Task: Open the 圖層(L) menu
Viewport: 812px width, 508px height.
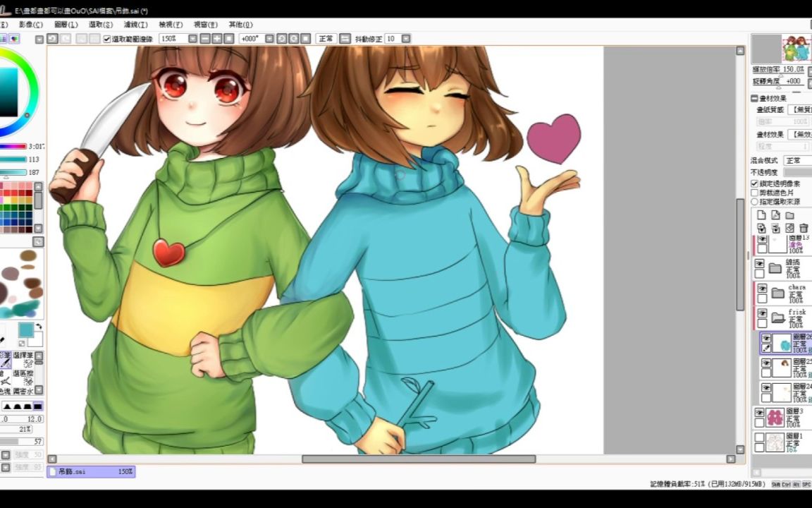Action: click(x=66, y=25)
